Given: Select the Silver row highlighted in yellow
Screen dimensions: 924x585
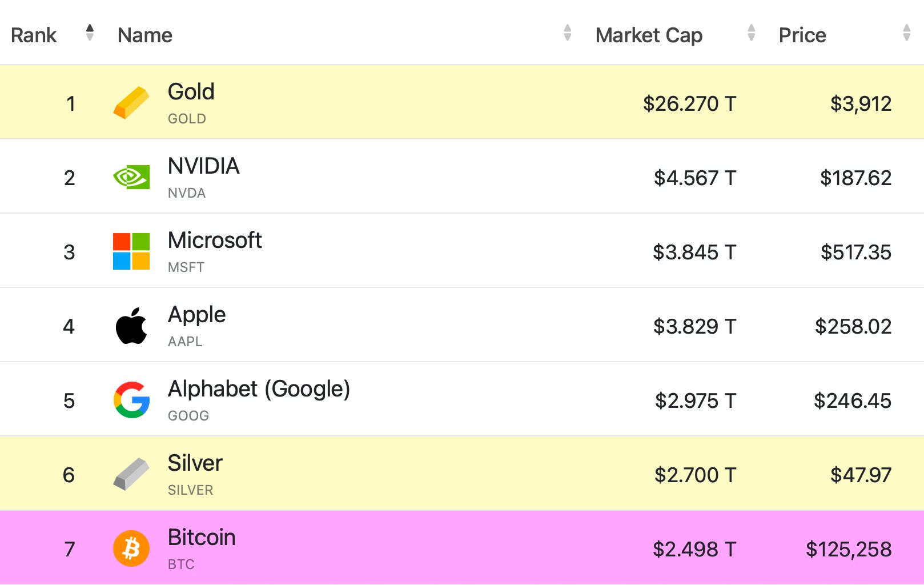Looking at the screenshot, I should point(457,474).
